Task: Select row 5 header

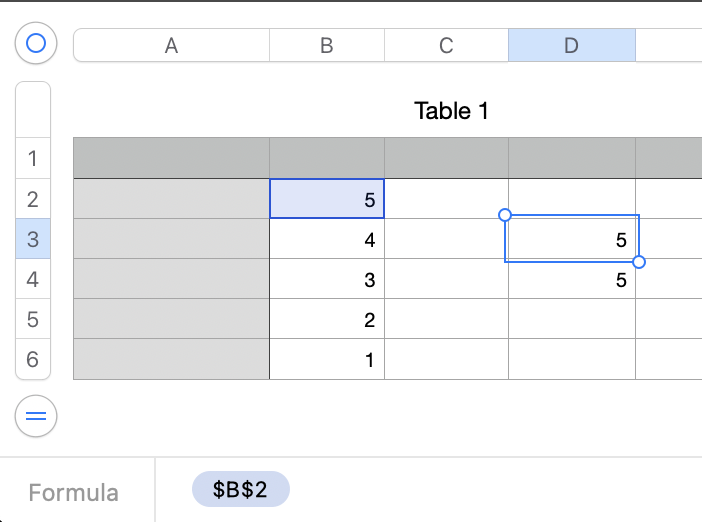Action: click(x=33, y=319)
